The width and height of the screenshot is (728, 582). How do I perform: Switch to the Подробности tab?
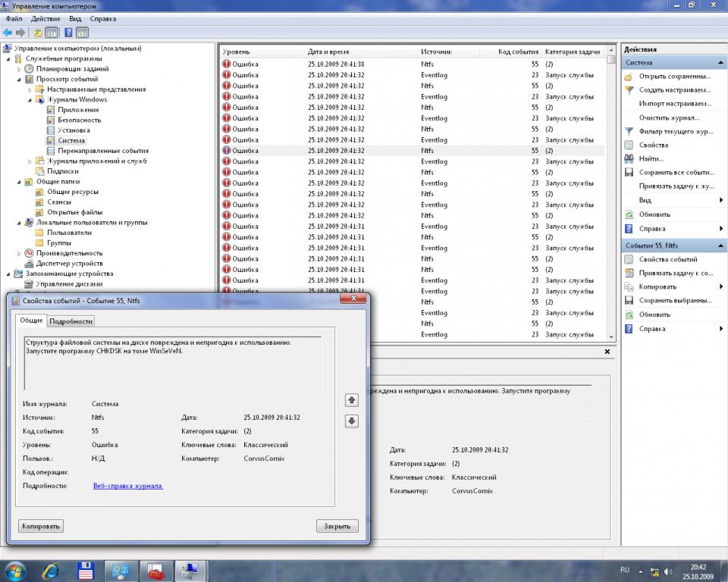pyautogui.click(x=71, y=321)
